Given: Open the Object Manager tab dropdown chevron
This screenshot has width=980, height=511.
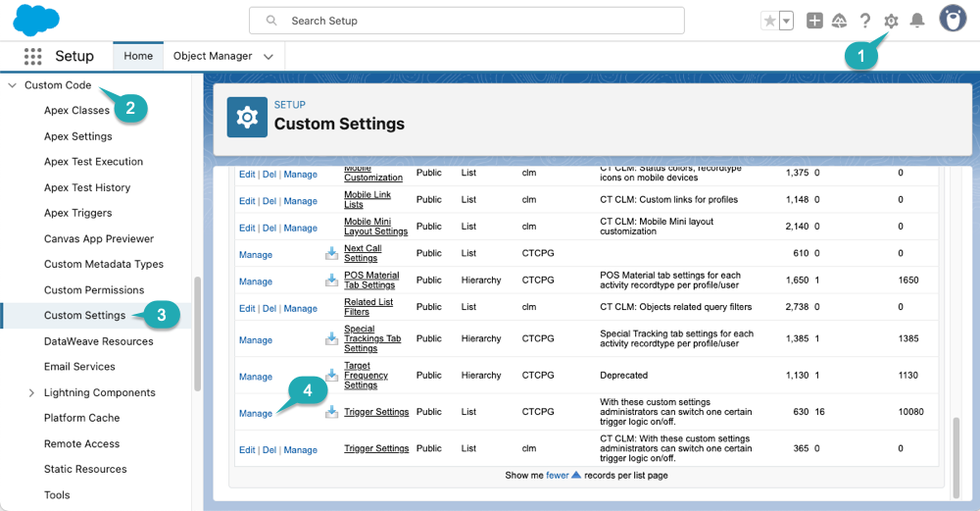Looking at the screenshot, I should coord(269,56).
